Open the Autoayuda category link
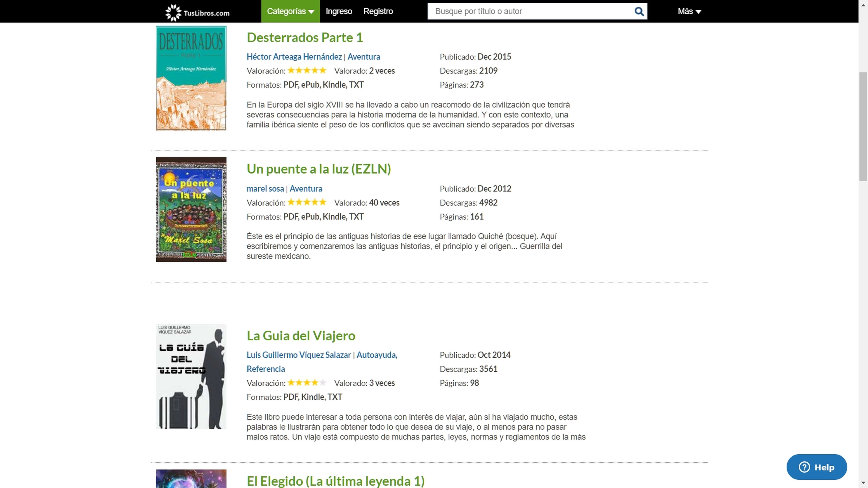 click(377, 355)
